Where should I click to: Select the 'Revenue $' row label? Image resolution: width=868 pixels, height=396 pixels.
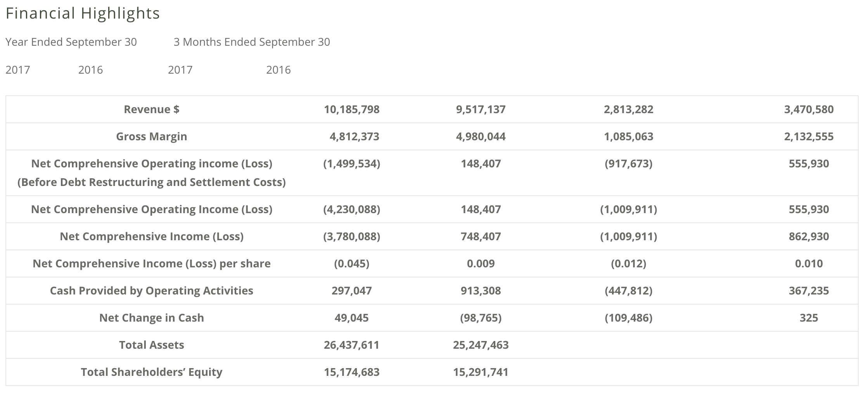click(151, 109)
